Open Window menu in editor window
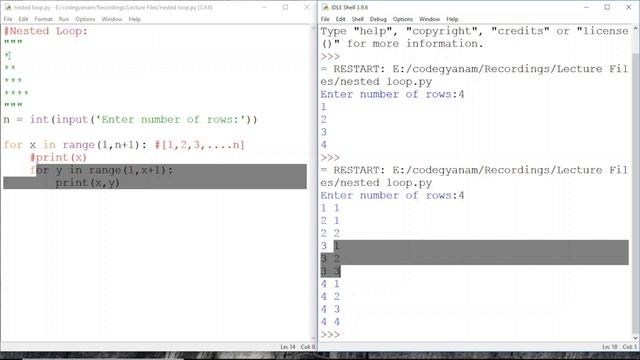The height and width of the screenshot is (360, 640). tap(112, 19)
